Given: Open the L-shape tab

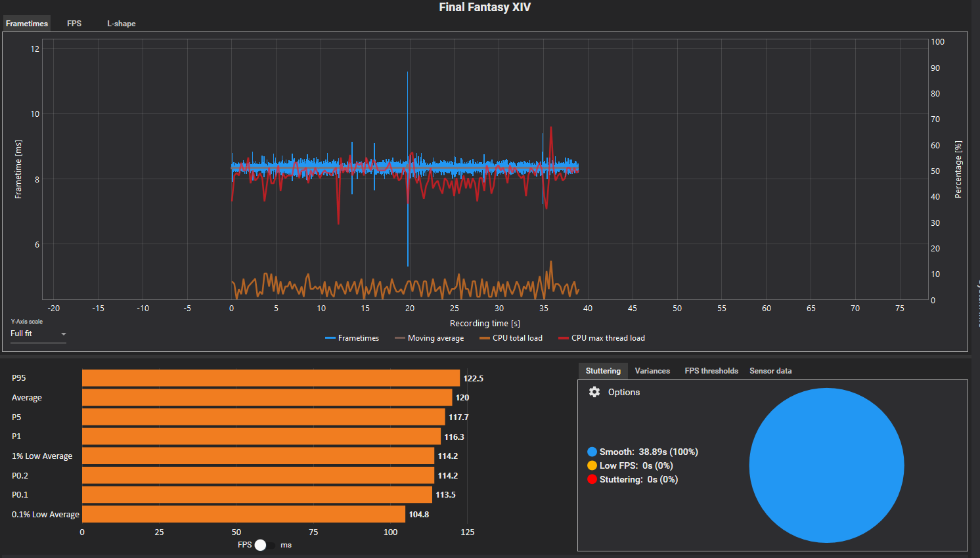Looking at the screenshot, I should pos(122,23).
